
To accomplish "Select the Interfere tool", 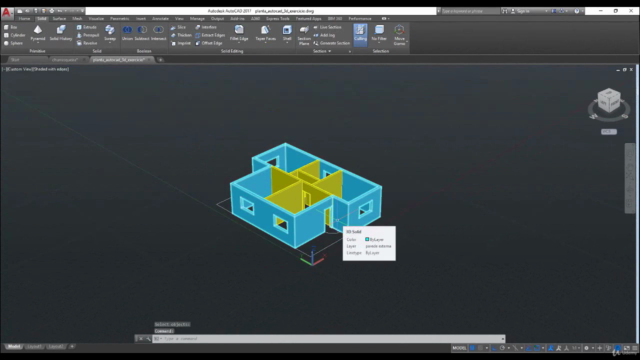I will point(206,27).
